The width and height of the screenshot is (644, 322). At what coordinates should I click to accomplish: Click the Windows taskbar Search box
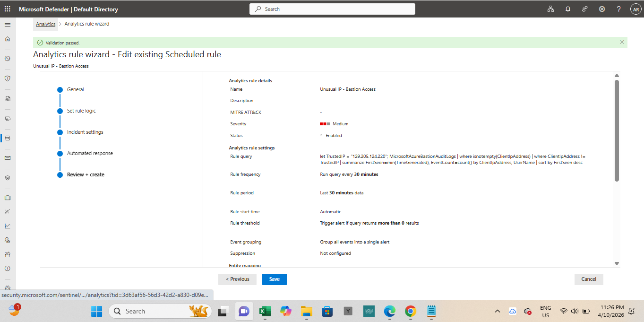(160, 311)
